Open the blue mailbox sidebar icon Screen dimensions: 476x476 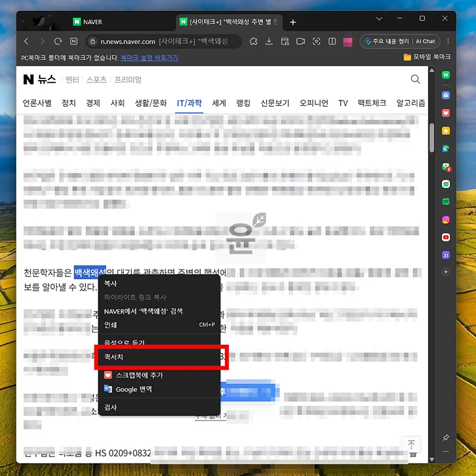point(445,95)
